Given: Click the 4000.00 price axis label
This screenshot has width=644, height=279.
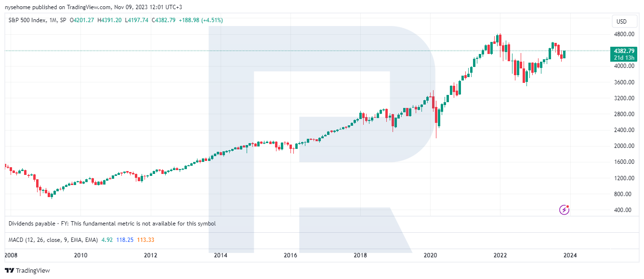Looking at the screenshot, I should point(623,66).
